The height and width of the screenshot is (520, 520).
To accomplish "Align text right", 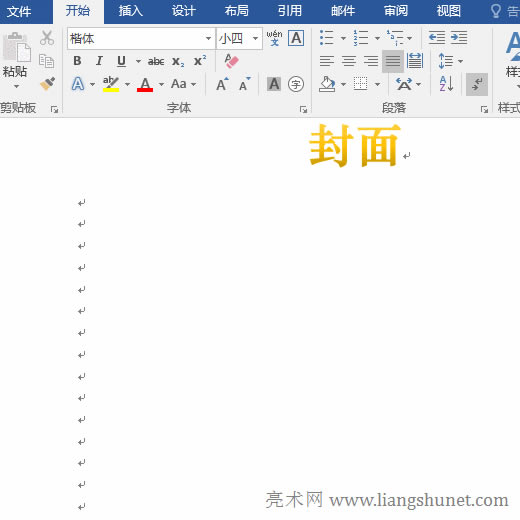I will 371,61.
